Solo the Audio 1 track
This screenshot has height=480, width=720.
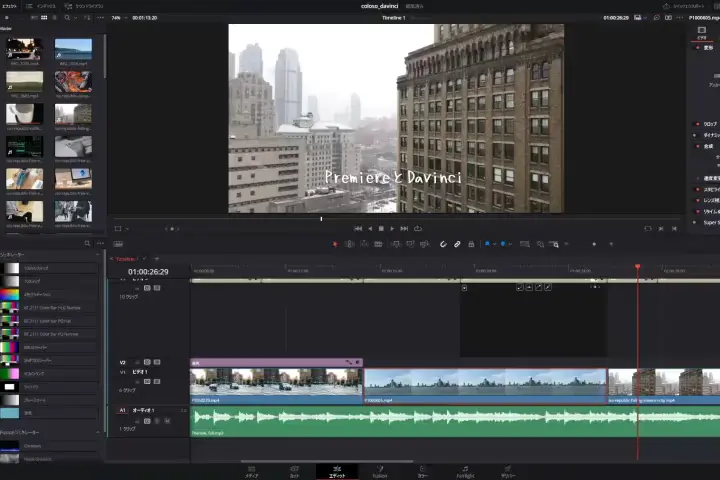point(158,421)
